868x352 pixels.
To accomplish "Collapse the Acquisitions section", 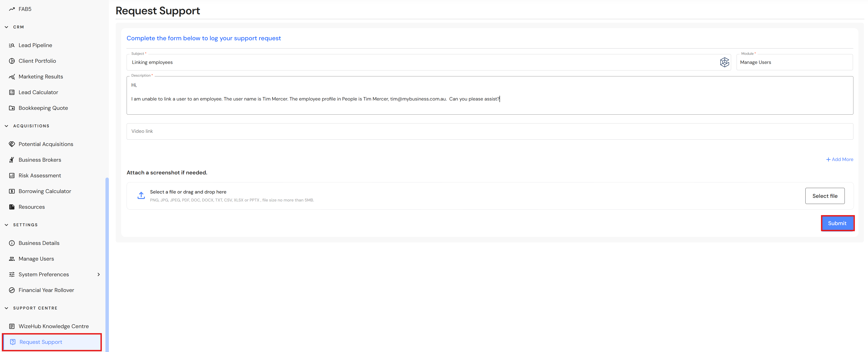I will [x=6, y=126].
